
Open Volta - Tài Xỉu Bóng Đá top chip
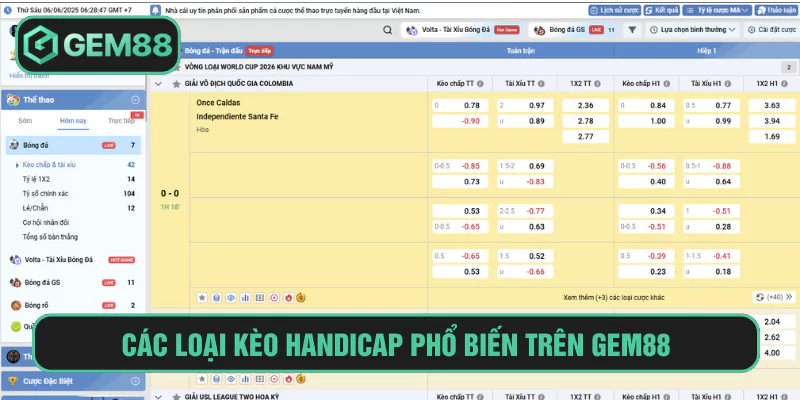[x=463, y=30]
